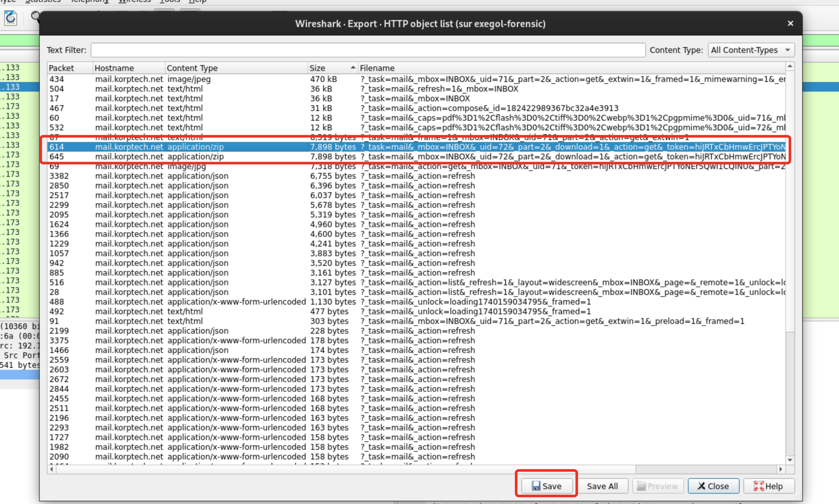Click the horizontal scrollbar track
The width and height of the screenshot is (839, 504).
707,469
